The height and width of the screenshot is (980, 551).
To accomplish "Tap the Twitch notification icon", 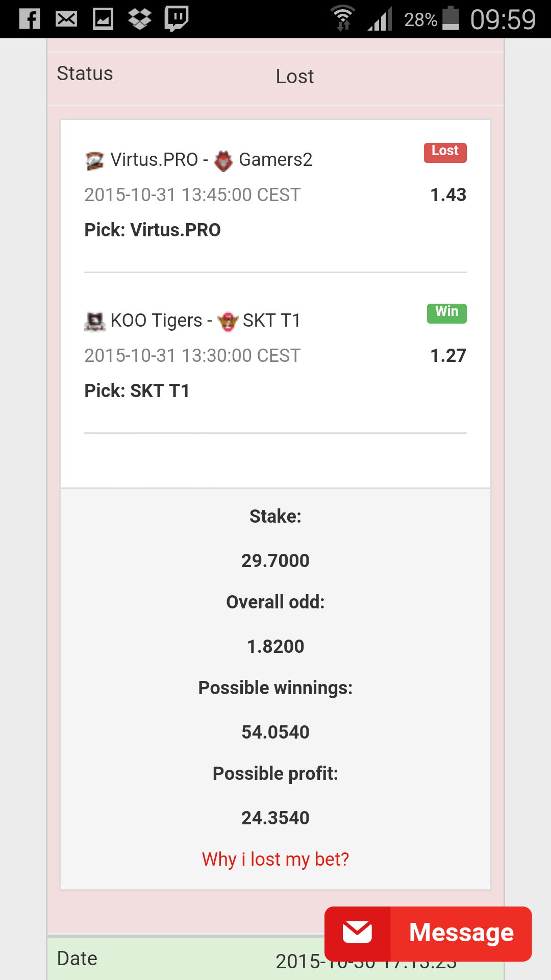I will (x=177, y=18).
